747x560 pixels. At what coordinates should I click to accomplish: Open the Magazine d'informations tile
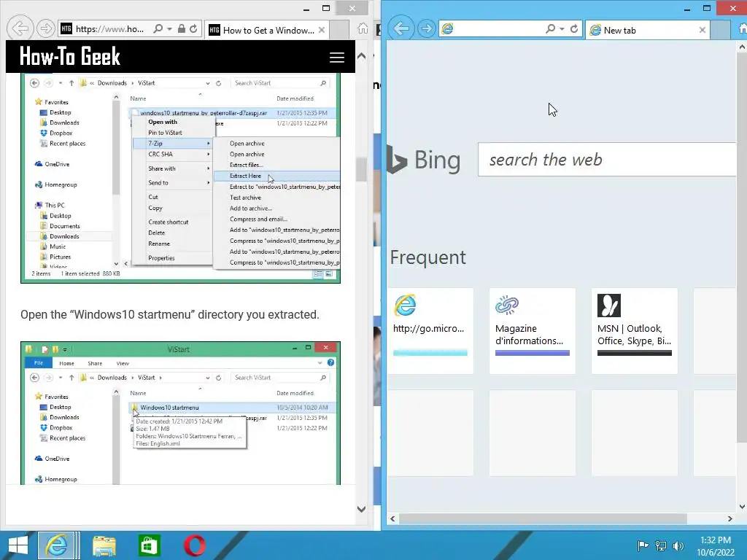click(x=532, y=330)
